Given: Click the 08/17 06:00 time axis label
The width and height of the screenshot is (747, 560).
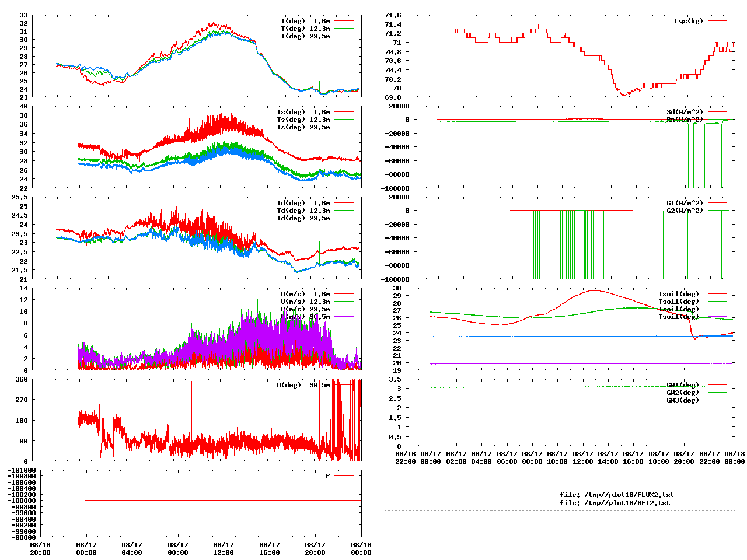Looking at the screenshot, I should (x=507, y=457).
